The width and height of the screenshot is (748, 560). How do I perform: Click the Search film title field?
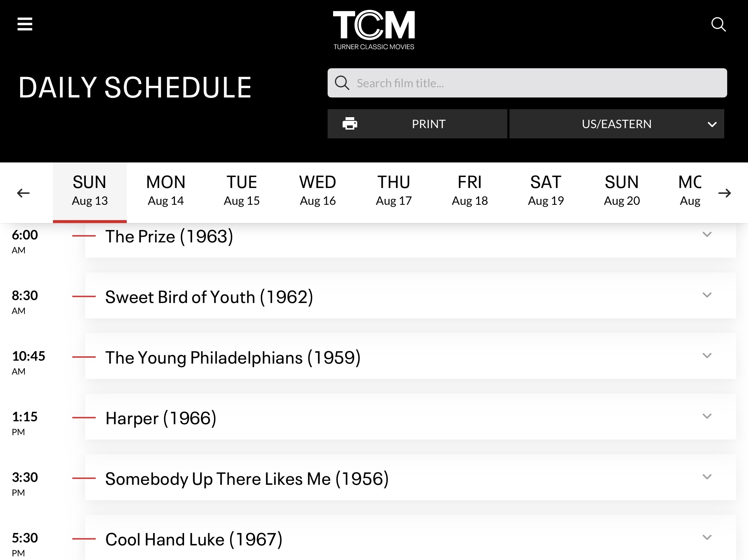[x=527, y=83]
